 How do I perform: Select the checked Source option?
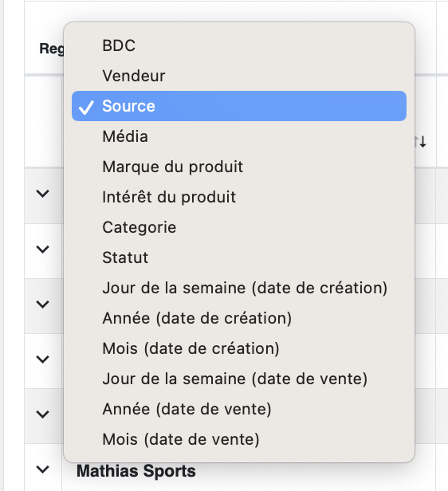pyautogui.click(x=239, y=106)
